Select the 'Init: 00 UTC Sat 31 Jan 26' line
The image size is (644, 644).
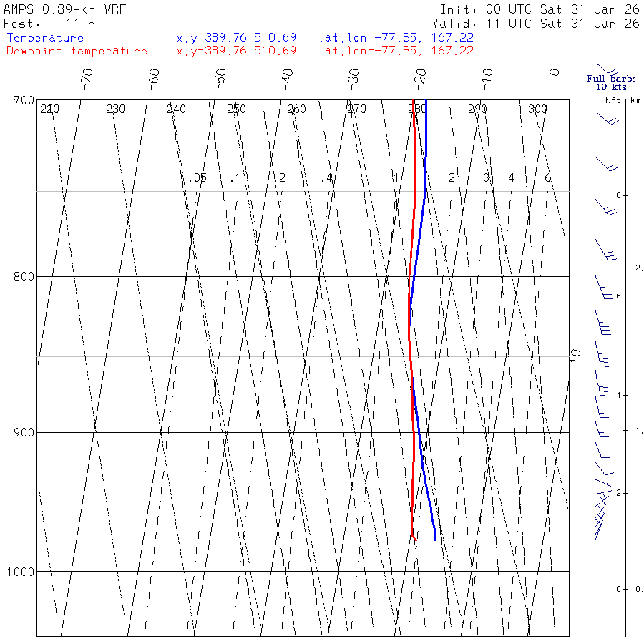pyautogui.click(x=540, y=9)
